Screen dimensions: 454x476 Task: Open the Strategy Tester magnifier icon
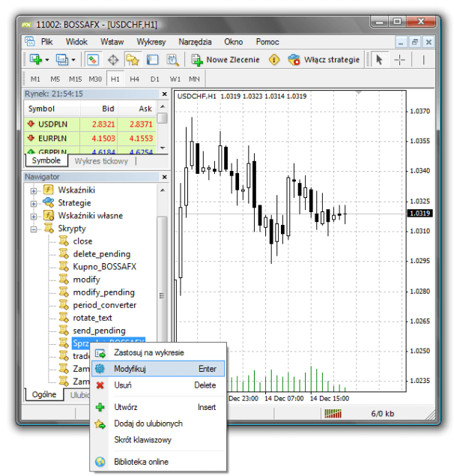pyautogui.click(x=172, y=59)
